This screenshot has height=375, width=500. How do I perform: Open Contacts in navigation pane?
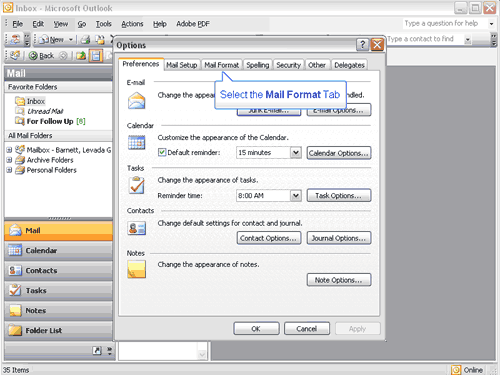(59, 271)
